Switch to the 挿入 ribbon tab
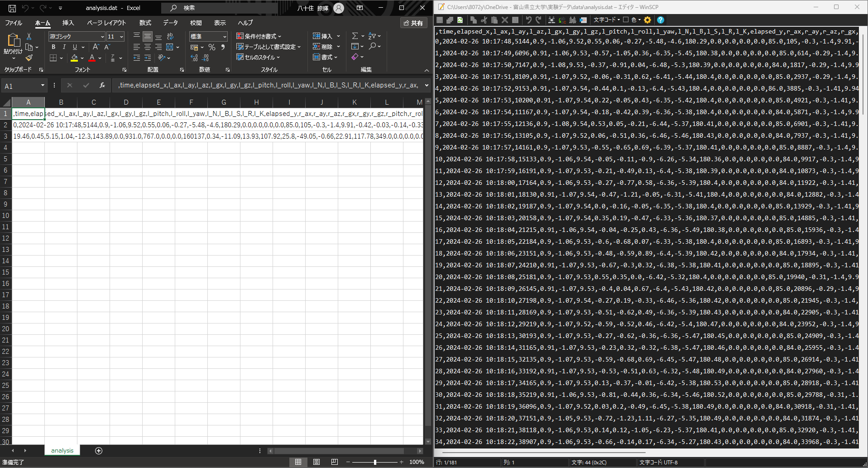Screen dimensions: 868x468 (x=68, y=23)
